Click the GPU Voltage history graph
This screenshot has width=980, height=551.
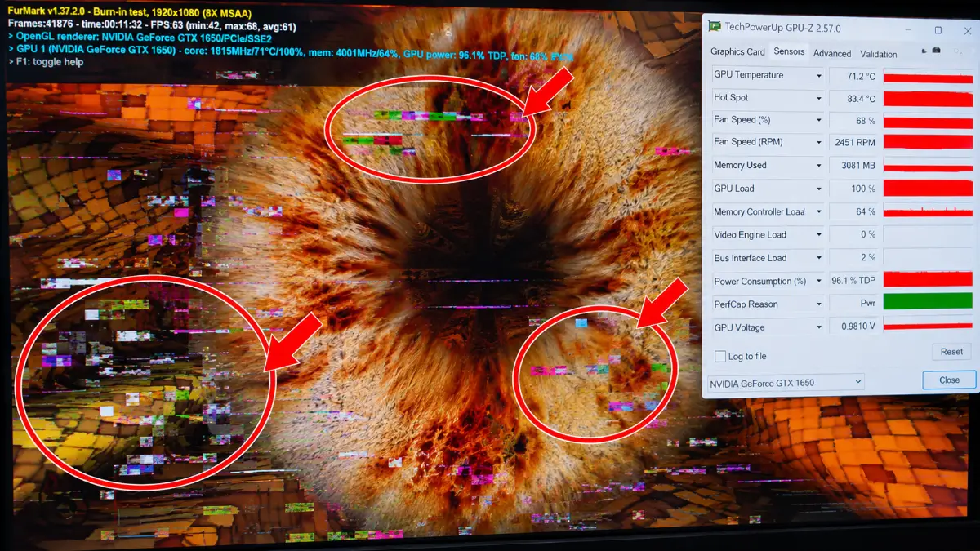pos(928,326)
